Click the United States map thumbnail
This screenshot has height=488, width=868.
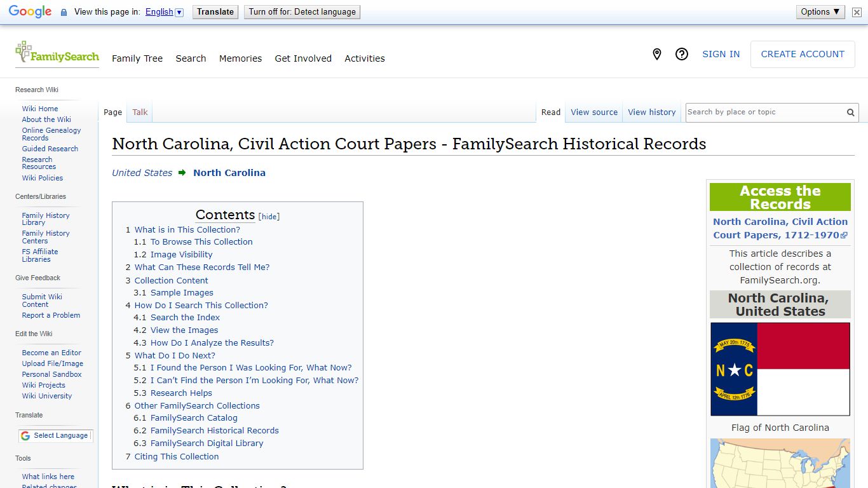coord(780,463)
